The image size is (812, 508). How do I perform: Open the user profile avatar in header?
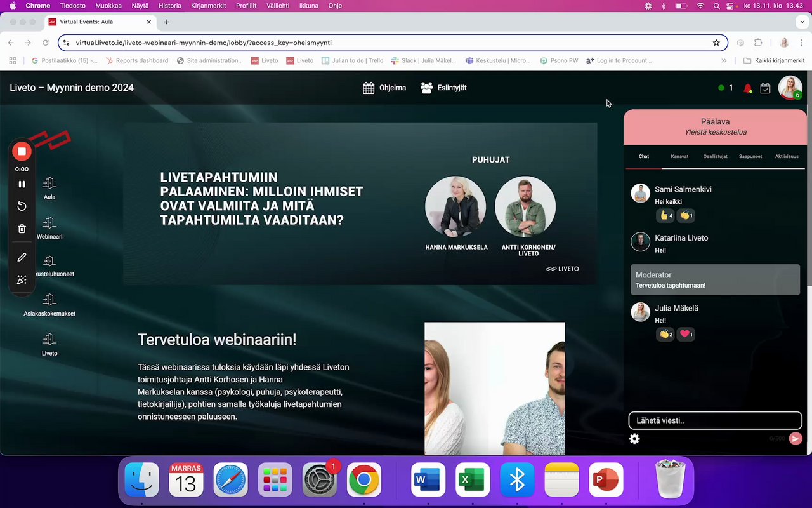[790, 88]
